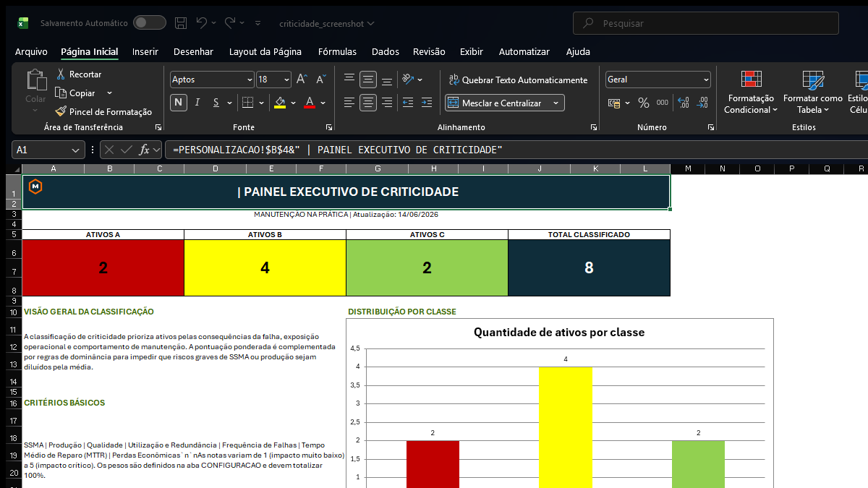The width and height of the screenshot is (868, 488).
Task: Decrease indent icon
Action: click(x=408, y=103)
